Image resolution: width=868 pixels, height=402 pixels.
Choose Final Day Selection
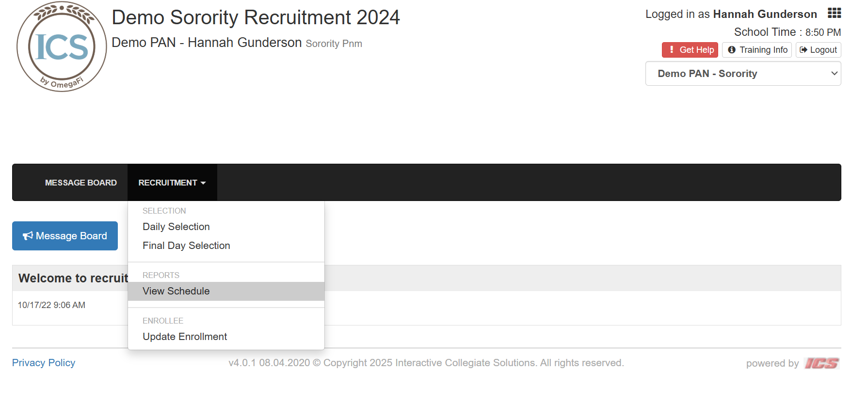click(186, 246)
